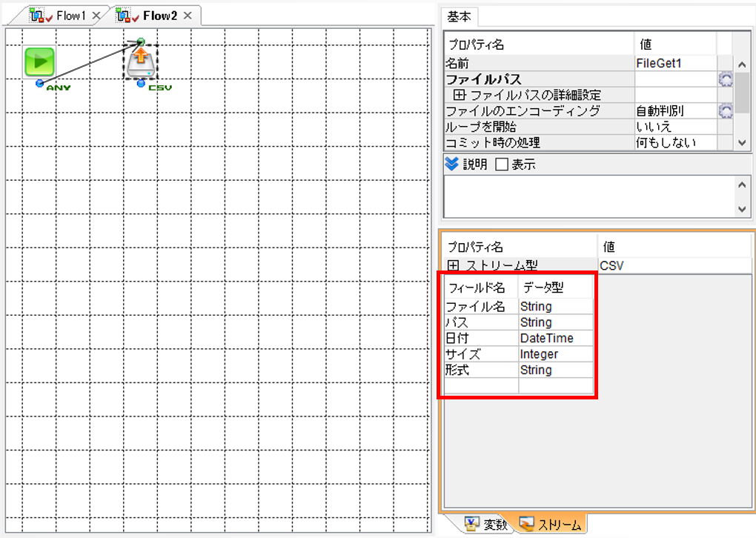Click the green input connector on FileGet

click(x=140, y=41)
